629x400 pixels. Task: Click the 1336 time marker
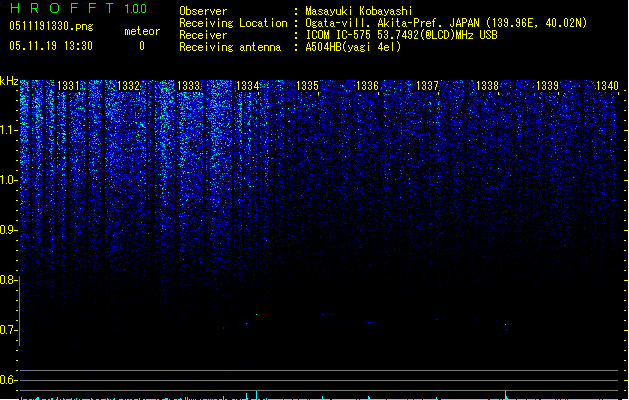tap(367, 86)
